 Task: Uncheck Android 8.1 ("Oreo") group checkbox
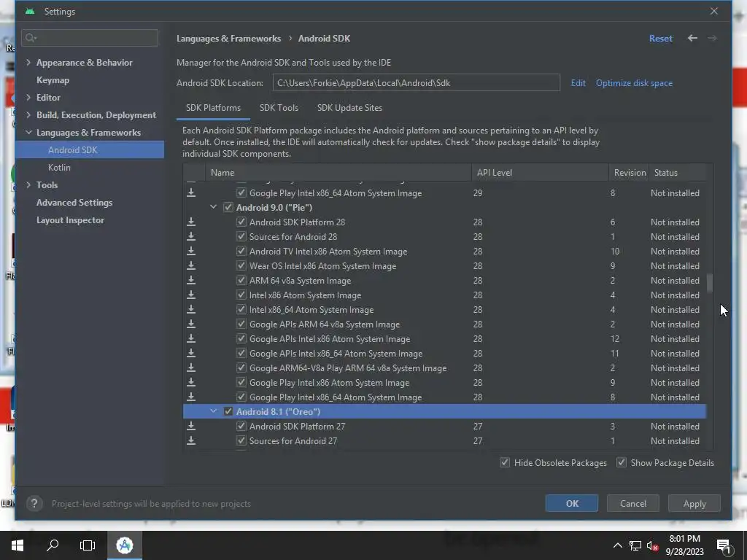click(228, 411)
